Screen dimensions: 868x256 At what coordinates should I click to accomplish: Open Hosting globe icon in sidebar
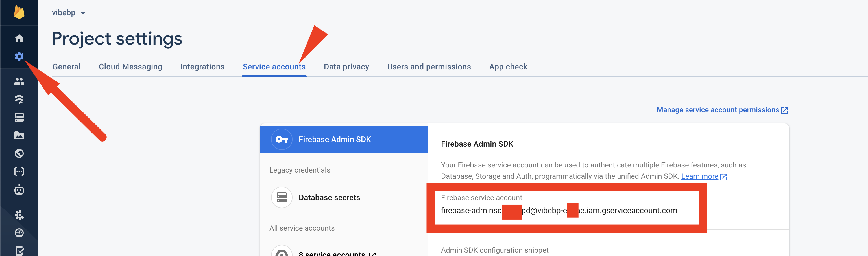pos(19,153)
